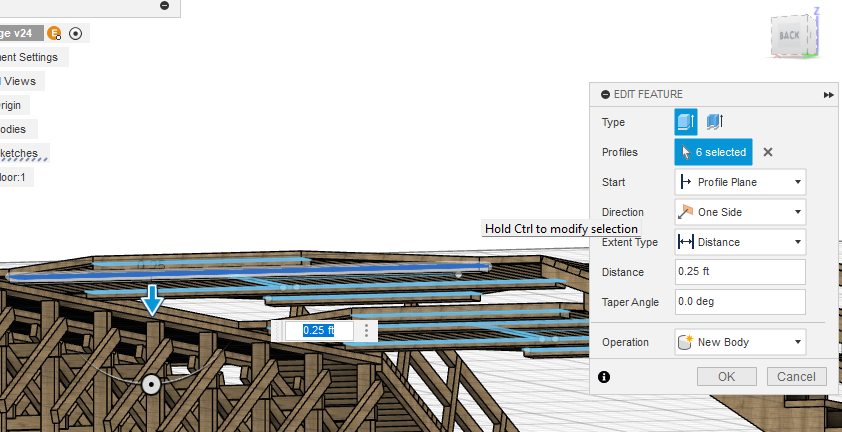The height and width of the screenshot is (432, 842).
Task: Open the three-dot menu beside 0.25 ft
Action: [x=367, y=330]
